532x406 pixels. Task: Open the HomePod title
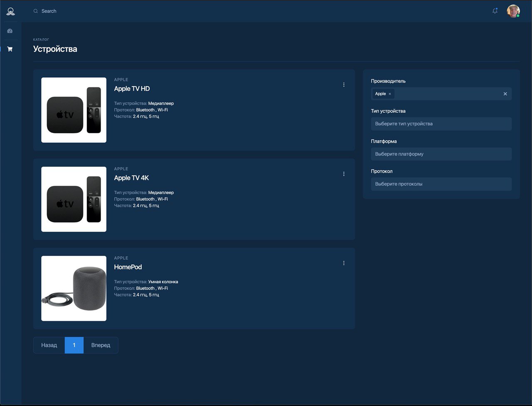click(128, 267)
